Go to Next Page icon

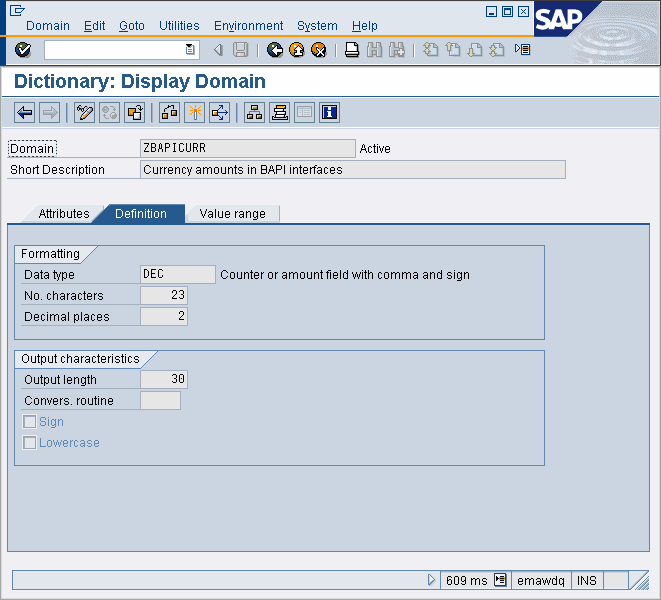[475, 50]
